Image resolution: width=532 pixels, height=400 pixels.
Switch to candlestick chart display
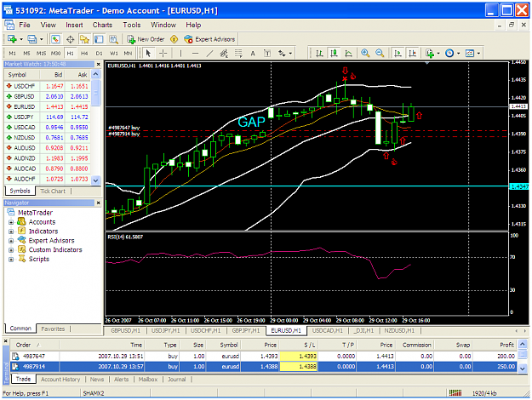(334, 54)
